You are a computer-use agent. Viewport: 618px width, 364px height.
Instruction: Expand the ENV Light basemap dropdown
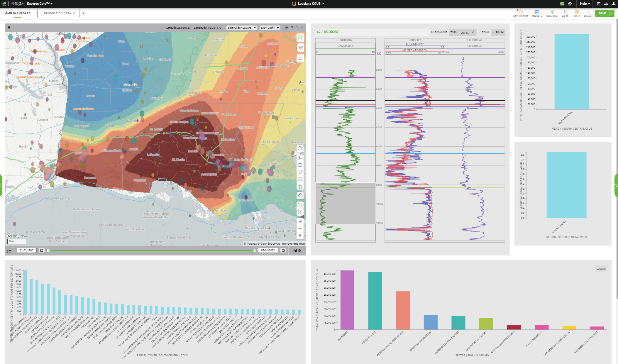point(270,28)
